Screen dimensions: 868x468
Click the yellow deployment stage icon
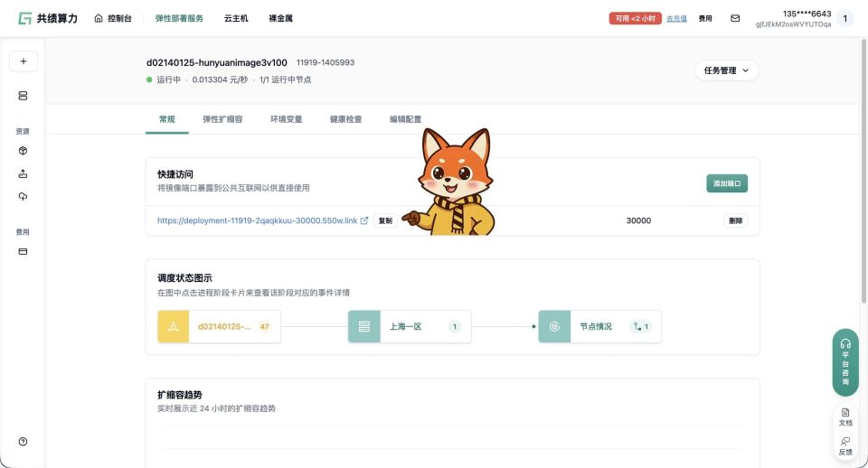[x=174, y=326]
